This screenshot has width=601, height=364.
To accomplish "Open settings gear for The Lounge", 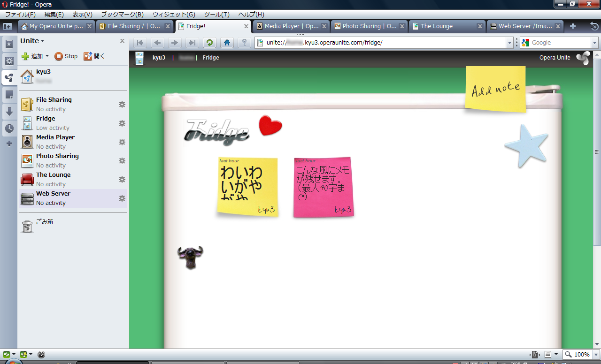I will click(122, 179).
